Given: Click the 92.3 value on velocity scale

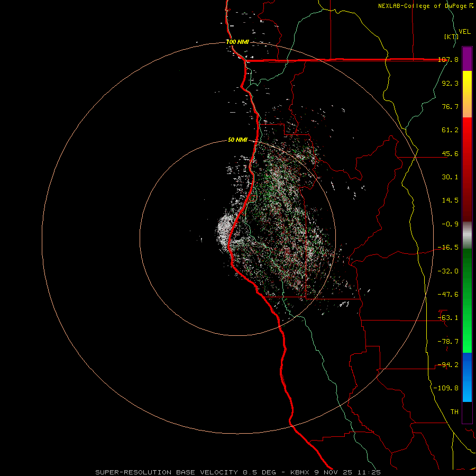Looking at the screenshot, I should tap(450, 83).
